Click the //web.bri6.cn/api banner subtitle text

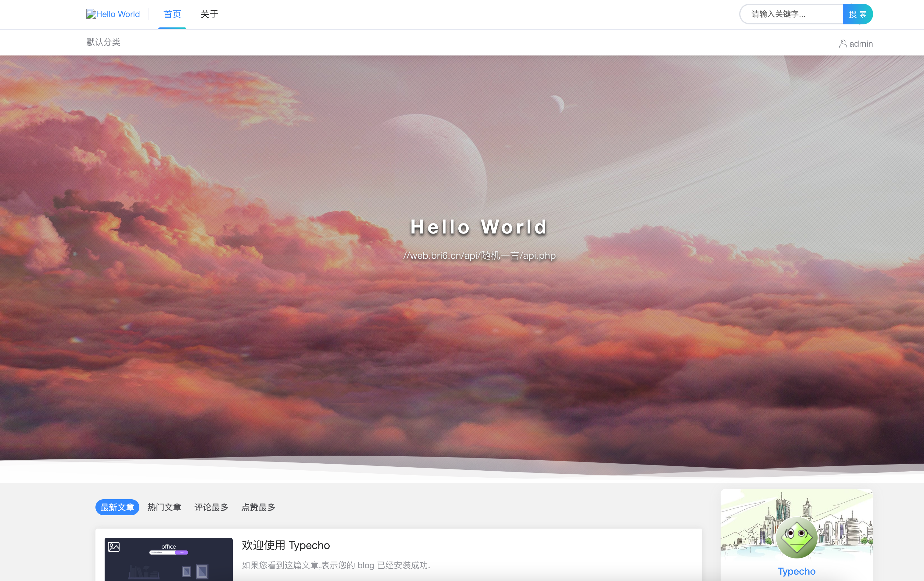479,255
